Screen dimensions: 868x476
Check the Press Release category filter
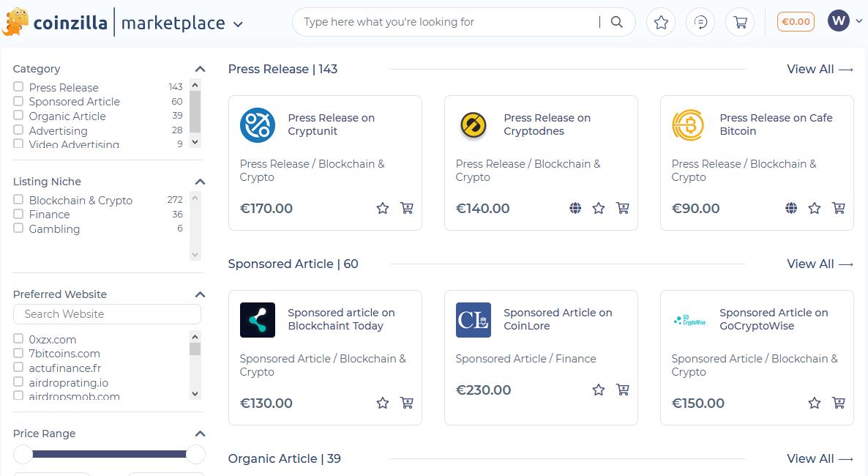pos(18,87)
